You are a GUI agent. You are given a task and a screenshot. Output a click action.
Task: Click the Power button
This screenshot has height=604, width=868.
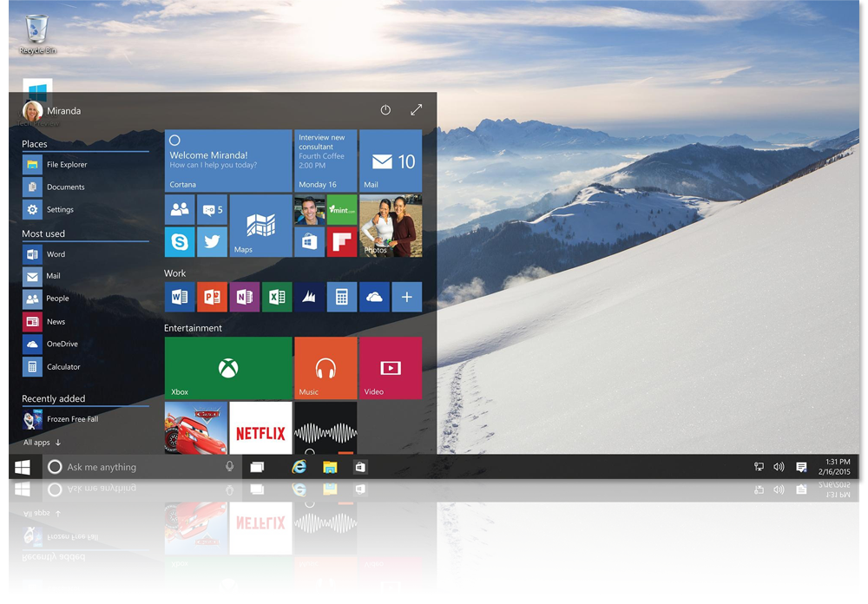coord(385,109)
